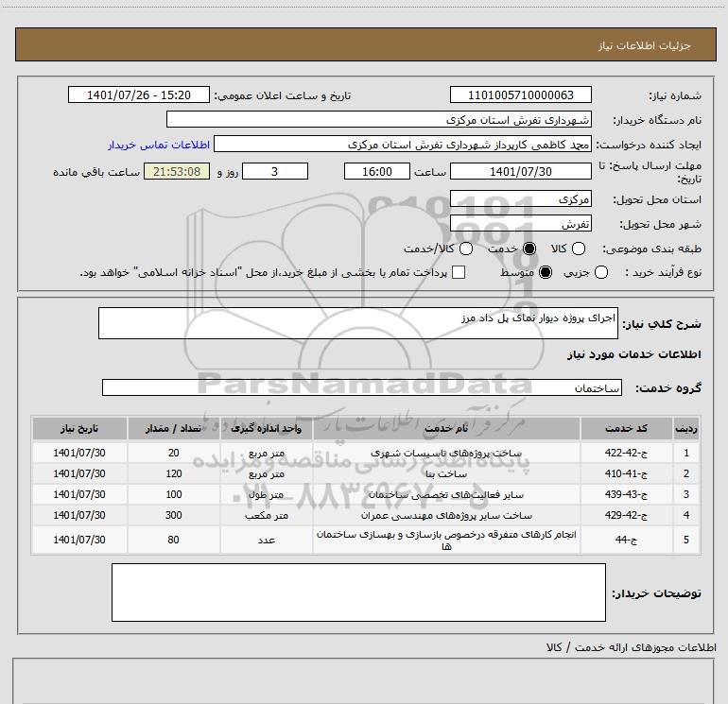Click the شماره نیاز field 1101005710000063
This screenshot has width=728, height=704.
pos(520,94)
